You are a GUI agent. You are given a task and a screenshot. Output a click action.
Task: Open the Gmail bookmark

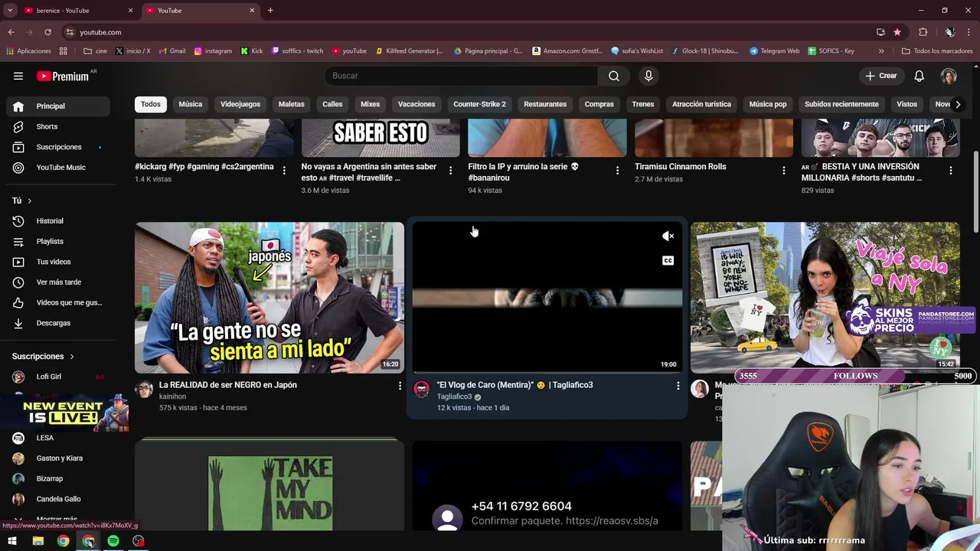click(172, 51)
